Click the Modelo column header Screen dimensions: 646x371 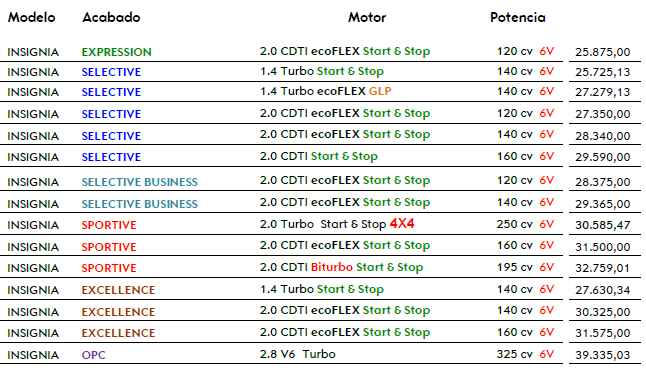[x=32, y=17]
